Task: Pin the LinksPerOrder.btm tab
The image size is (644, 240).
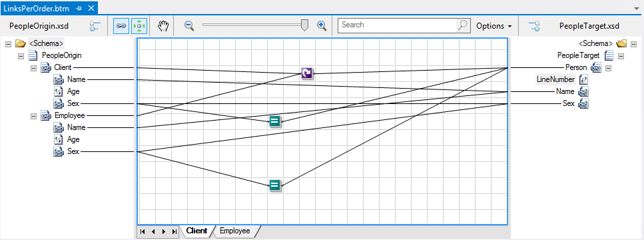Action: pyautogui.click(x=79, y=8)
